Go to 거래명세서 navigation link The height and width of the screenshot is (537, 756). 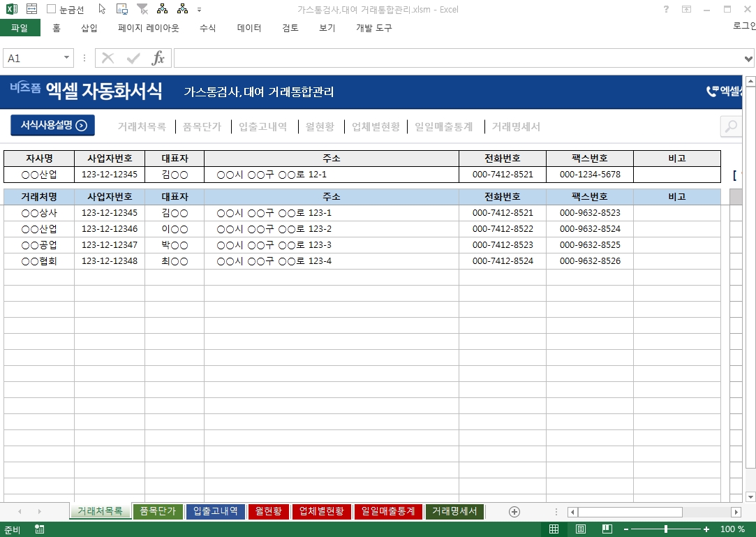click(x=516, y=127)
